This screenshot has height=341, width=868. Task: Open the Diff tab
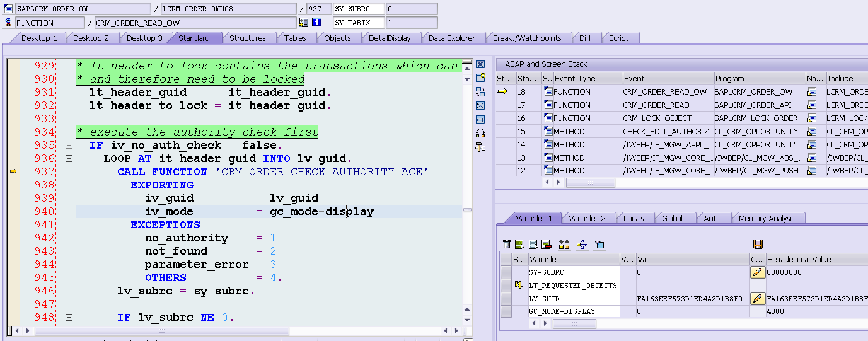coord(585,38)
